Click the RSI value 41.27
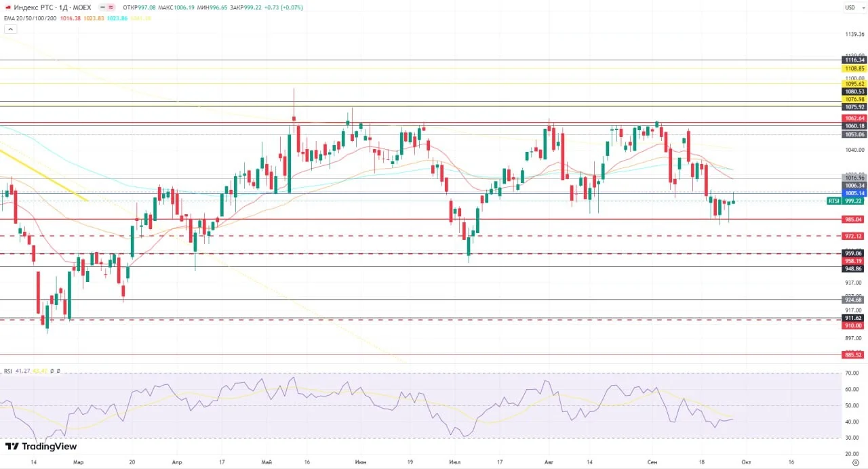 coord(22,371)
